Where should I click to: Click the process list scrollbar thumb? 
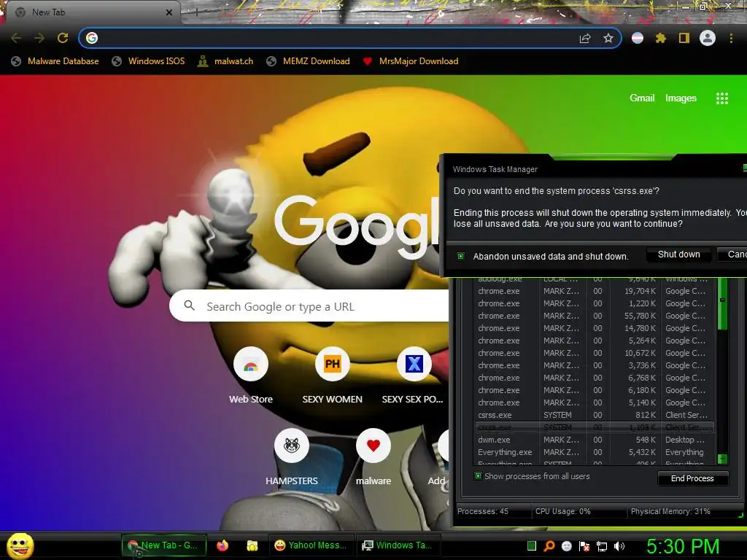click(x=722, y=305)
